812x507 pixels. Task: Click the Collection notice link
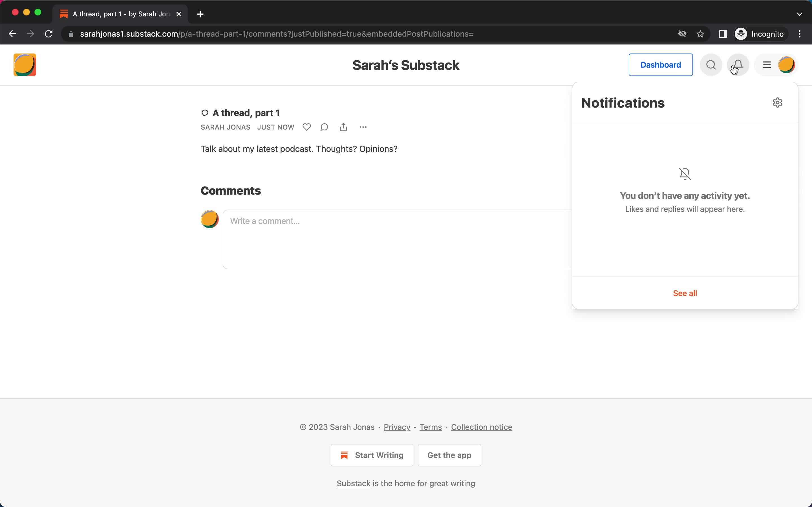(x=482, y=427)
